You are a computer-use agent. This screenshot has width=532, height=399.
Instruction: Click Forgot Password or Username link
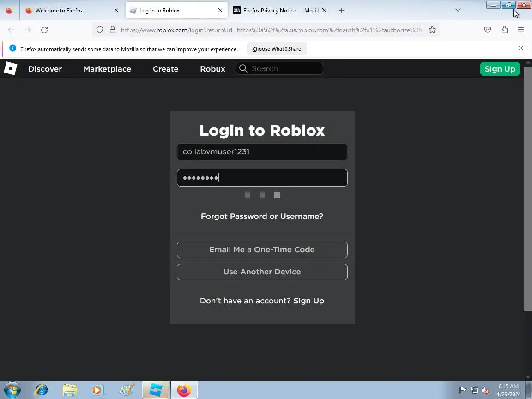point(262,216)
